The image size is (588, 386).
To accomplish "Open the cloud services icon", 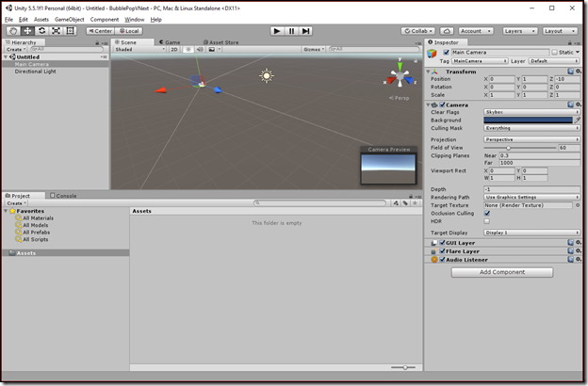I will pyautogui.click(x=447, y=31).
